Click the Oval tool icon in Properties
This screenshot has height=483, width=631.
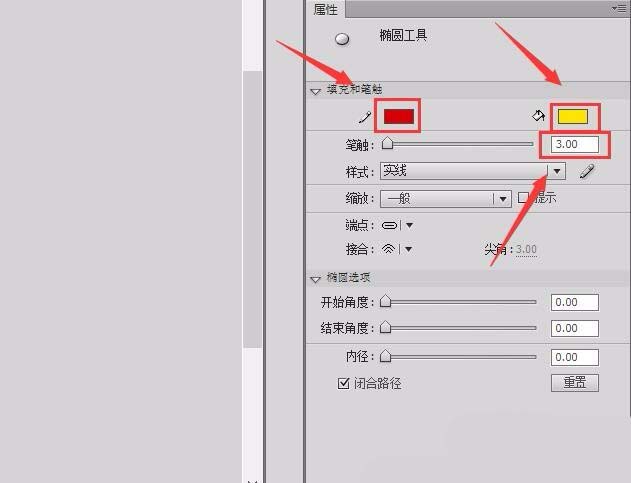coord(342,39)
